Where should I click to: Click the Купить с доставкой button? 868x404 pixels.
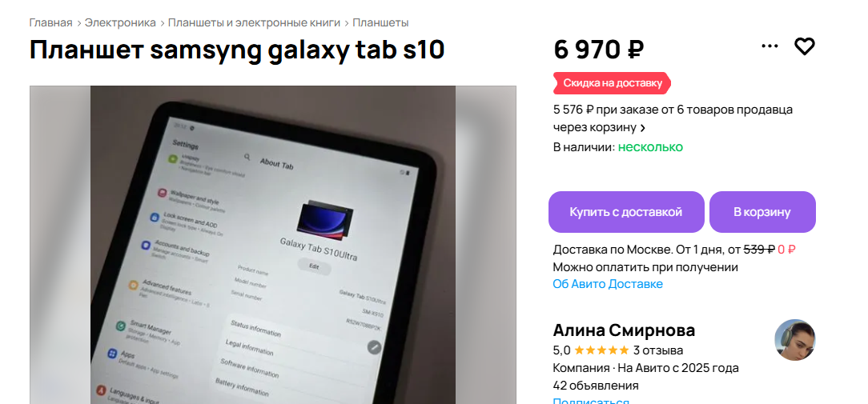626,212
